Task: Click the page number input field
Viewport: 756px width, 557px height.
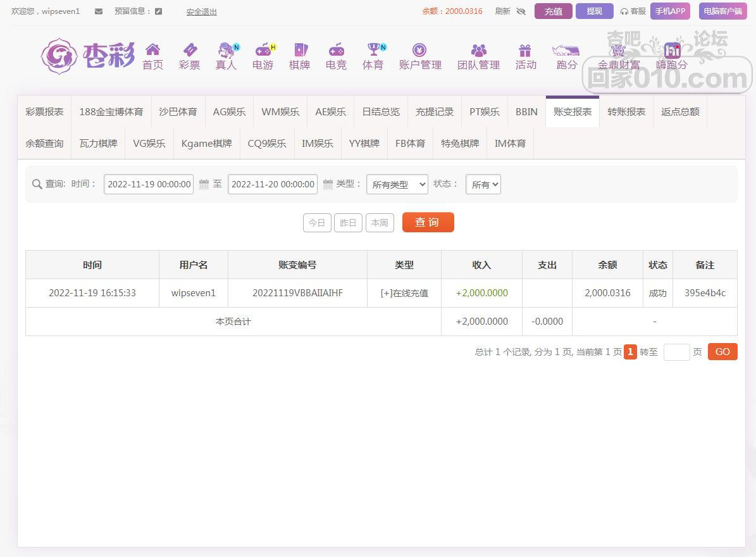Action: [x=676, y=352]
